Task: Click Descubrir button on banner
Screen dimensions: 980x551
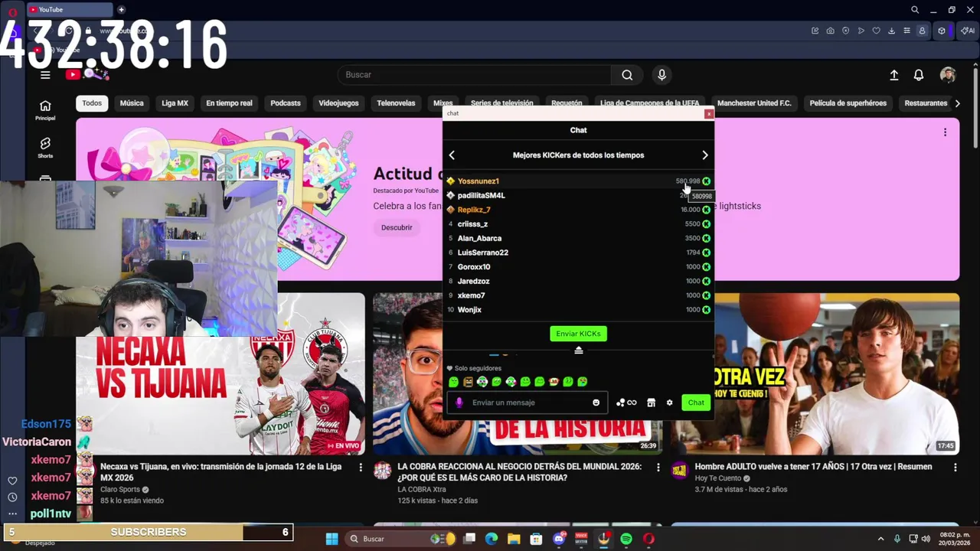Action: click(x=397, y=227)
